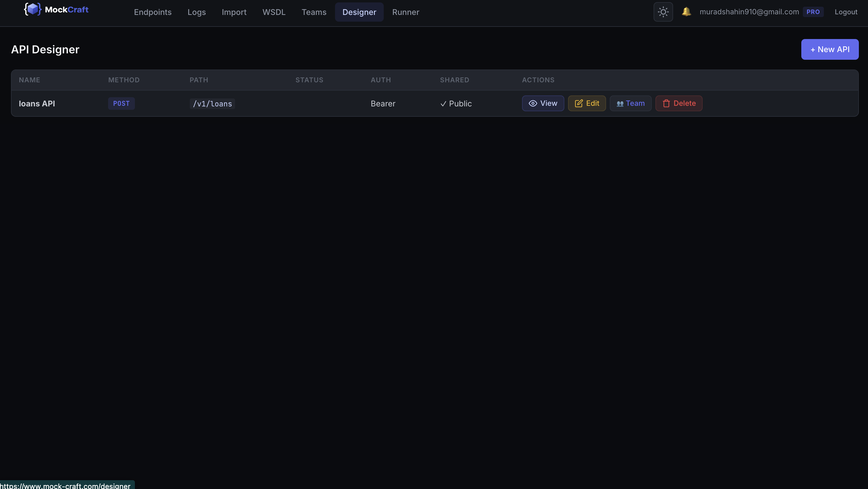Click the PRO plan badge

[x=813, y=12]
